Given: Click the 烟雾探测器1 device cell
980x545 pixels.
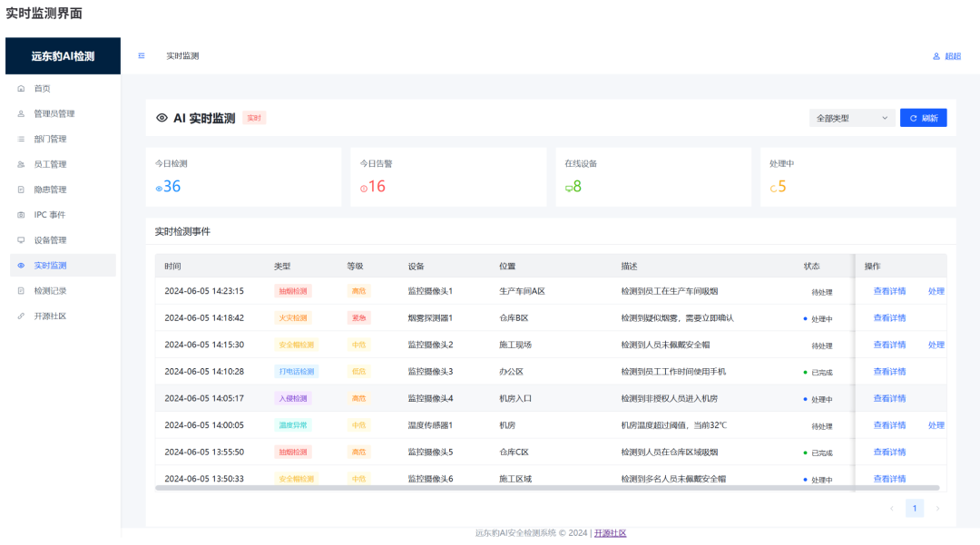Looking at the screenshot, I should pos(431,317).
